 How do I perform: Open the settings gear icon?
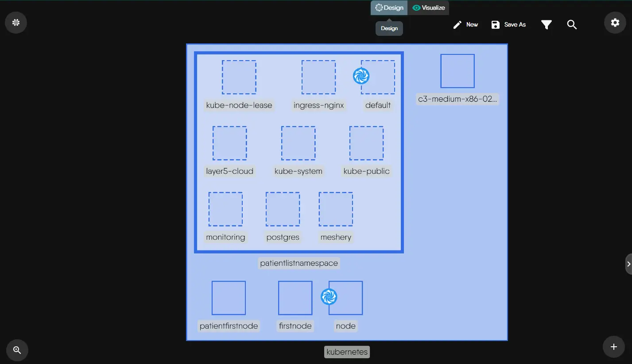(615, 23)
